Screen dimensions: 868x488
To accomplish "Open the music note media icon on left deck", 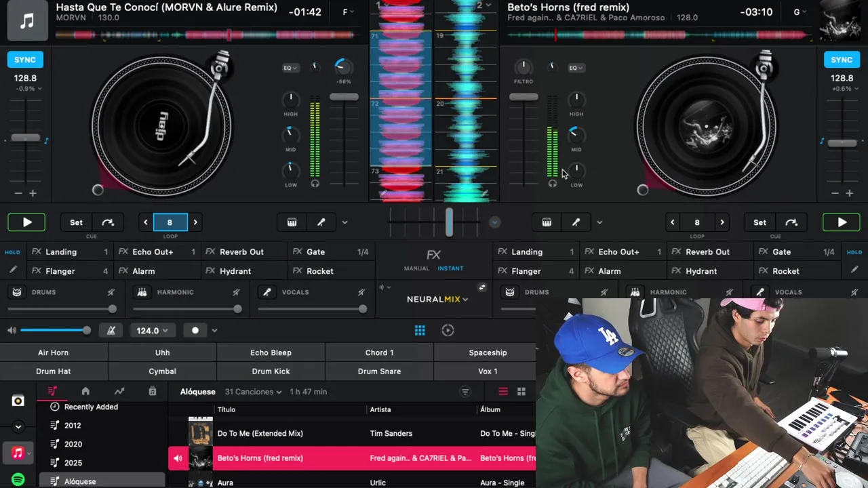I will click(27, 21).
